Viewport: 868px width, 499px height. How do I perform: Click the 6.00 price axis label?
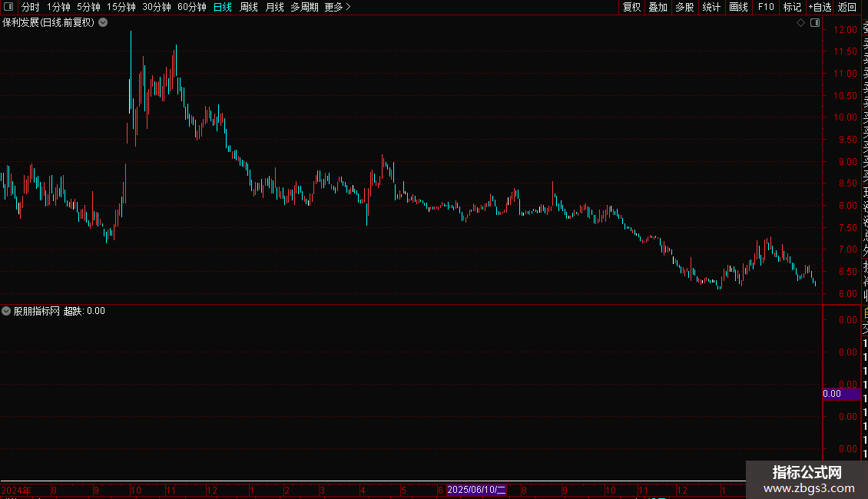(x=847, y=294)
